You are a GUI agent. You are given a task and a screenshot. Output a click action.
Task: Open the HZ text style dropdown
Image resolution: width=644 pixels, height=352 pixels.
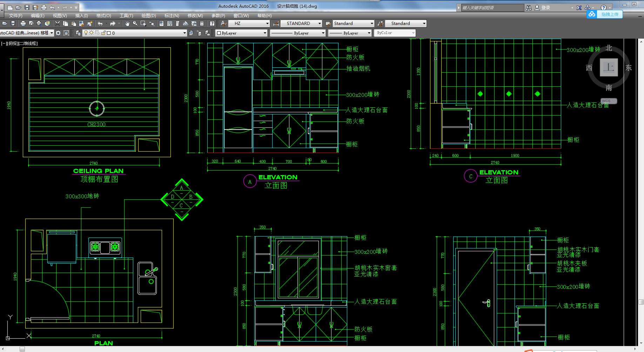click(x=249, y=24)
